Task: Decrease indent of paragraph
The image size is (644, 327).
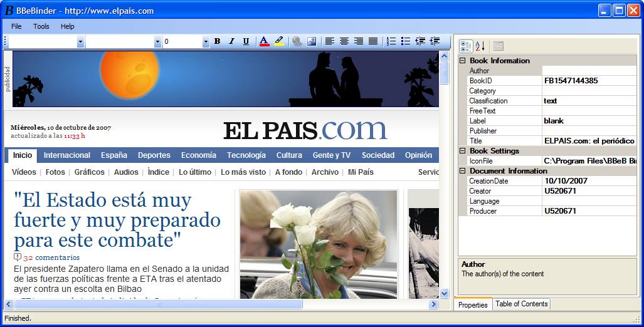Action: point(420,41)
